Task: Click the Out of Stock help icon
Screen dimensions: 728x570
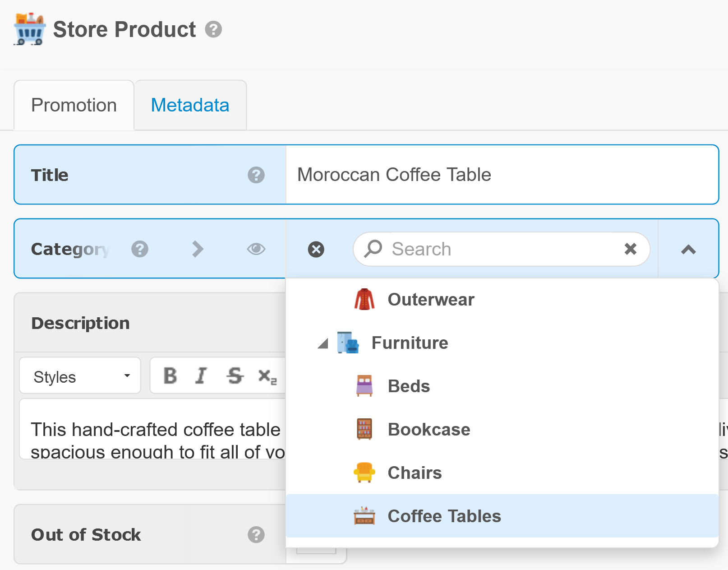Action: [256, 535]
